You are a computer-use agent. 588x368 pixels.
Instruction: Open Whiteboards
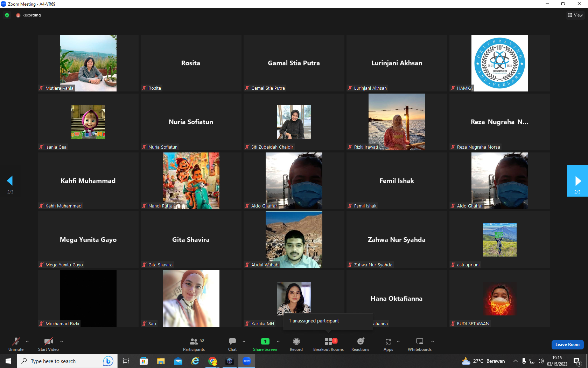[x=420, y=344]
